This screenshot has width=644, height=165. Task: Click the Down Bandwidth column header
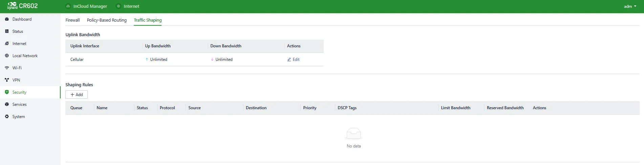coord(226,46)
